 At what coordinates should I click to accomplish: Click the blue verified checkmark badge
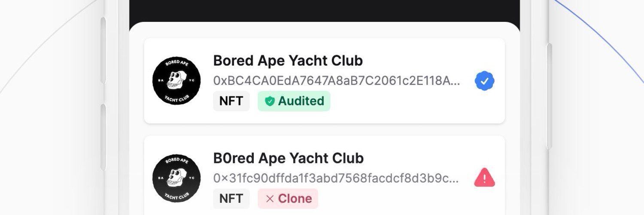[484, 81]
